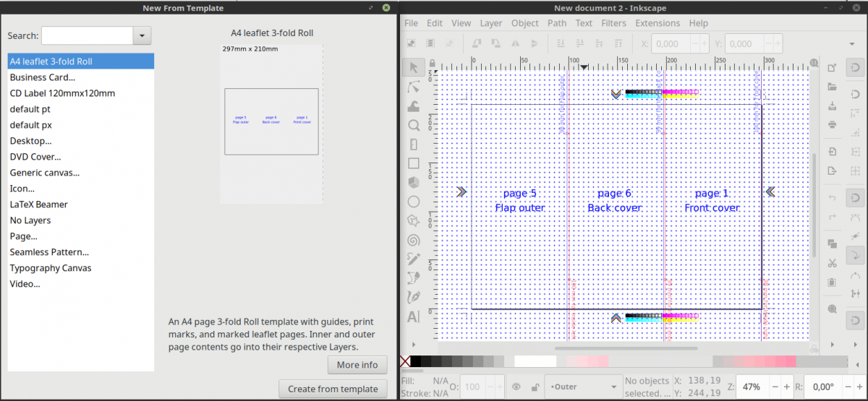
Task: Select Seamless Pattern... template in list
Action: pyautogui.click(x=80, y=252)
